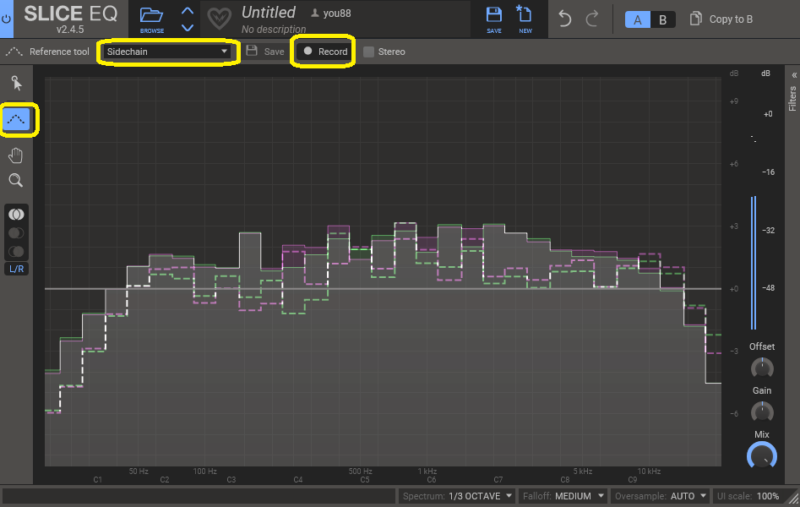The image size is (800, 507).
Task: Open the Spectrum 1/3 OCTAVE dropdown
Action: [458, 496]
